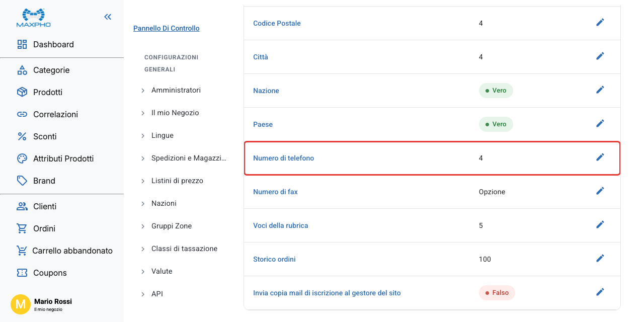
Task: Click the Dashboard grid icon
Action: 22,44
